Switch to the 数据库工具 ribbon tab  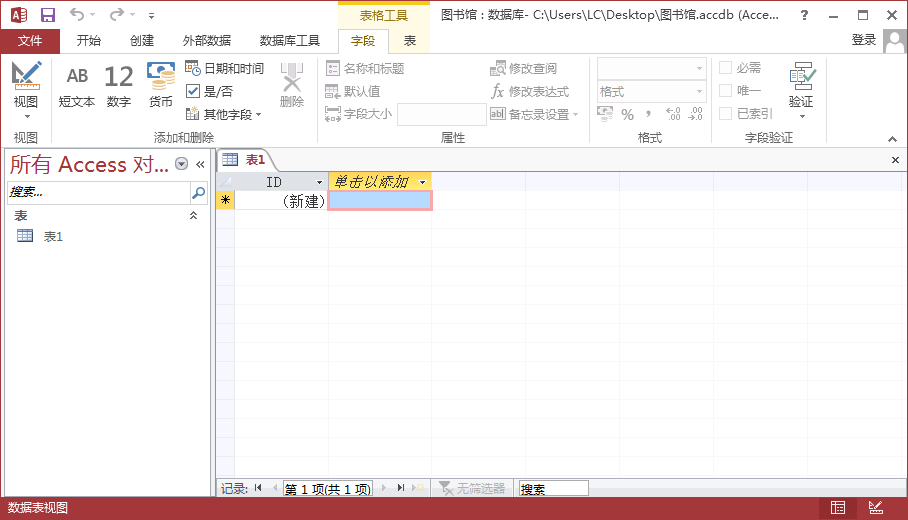pos(290,41)
